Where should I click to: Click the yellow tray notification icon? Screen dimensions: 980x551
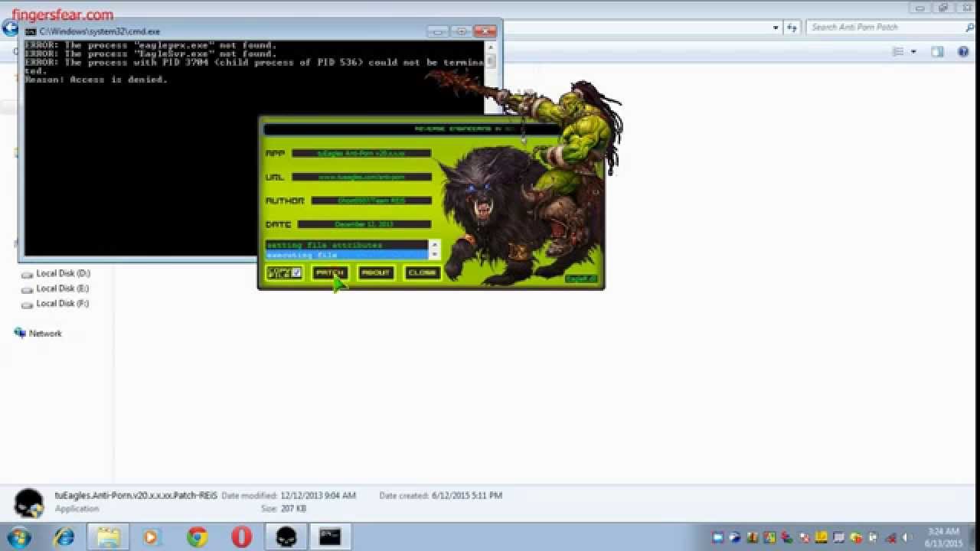[822, 537]
